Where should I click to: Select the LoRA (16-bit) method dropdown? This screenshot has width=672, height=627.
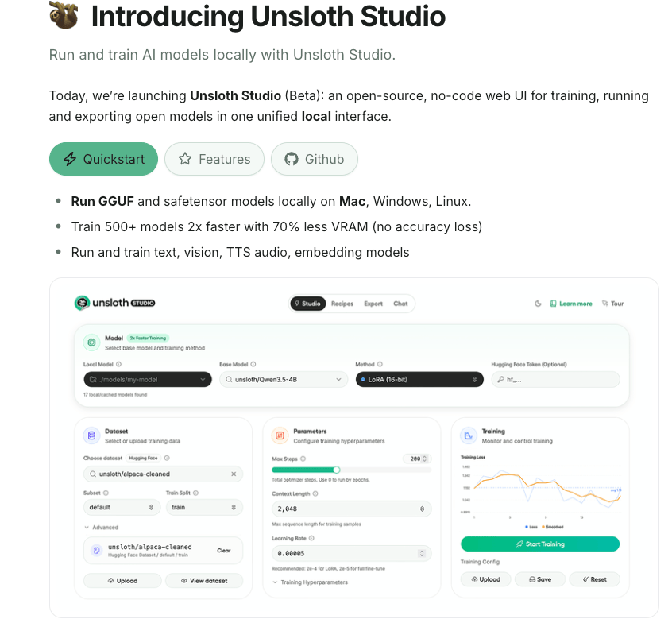[x=419, y=380]
